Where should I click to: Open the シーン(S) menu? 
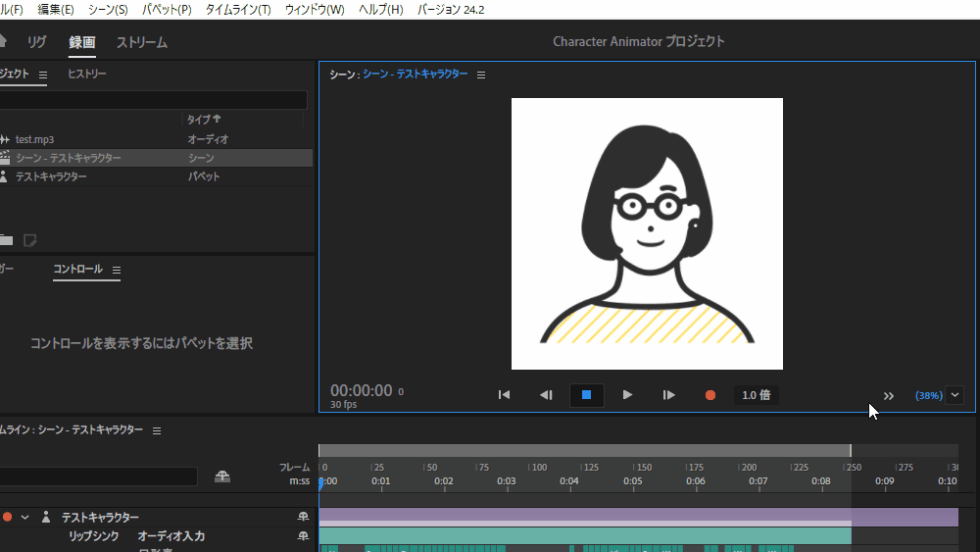108,10
